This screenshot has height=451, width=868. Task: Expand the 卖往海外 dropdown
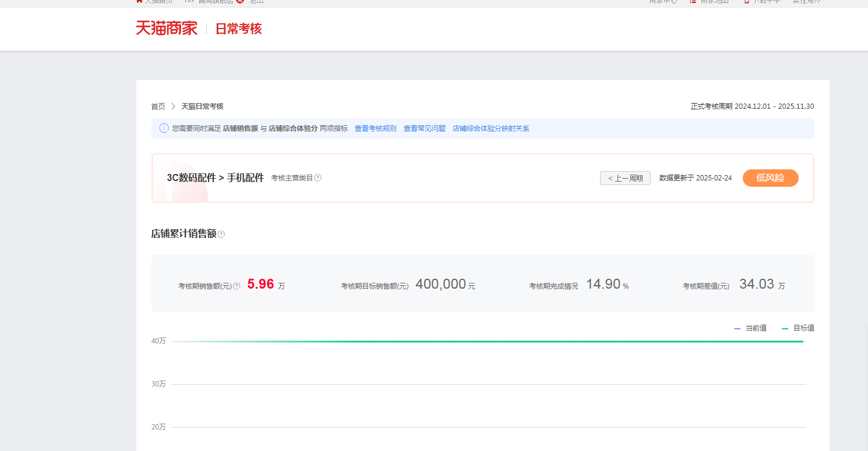tap(807, 2)
